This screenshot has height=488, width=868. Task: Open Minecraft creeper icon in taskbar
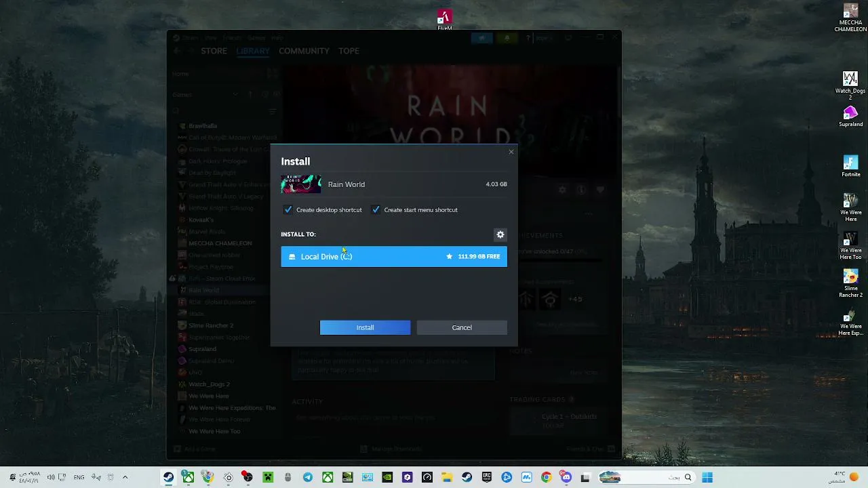click(268, 478)
